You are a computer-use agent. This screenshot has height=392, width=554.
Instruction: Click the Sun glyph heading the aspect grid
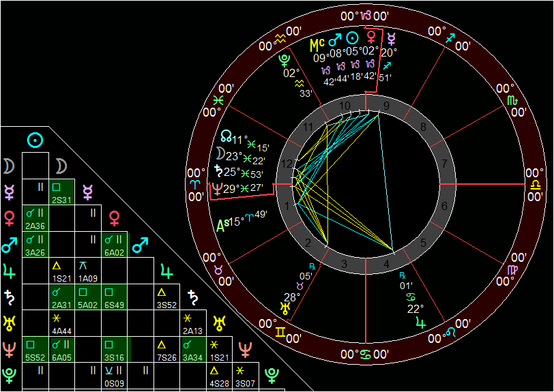35,140
